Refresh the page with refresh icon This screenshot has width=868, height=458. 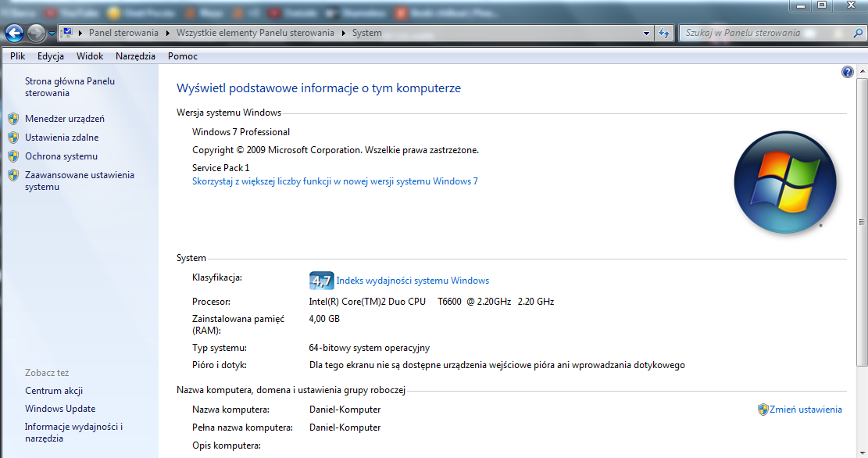click(664, 34)
